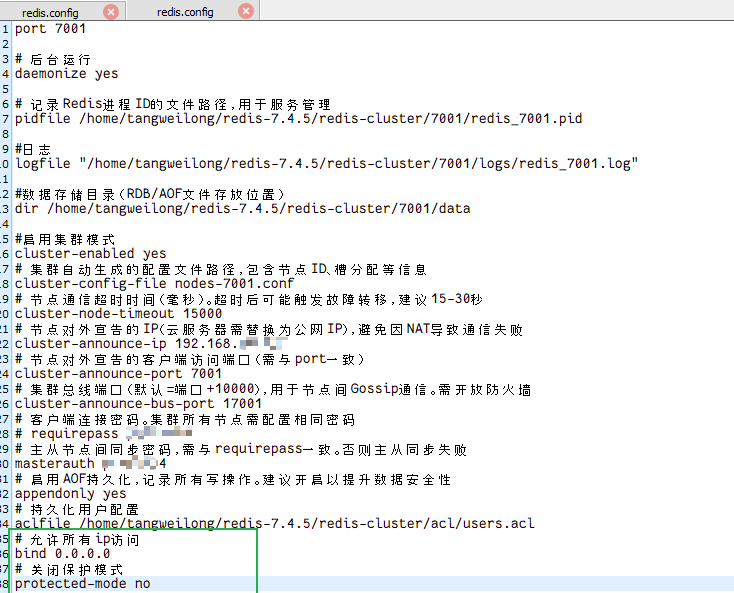
Task: Click the comment about Redis进程ID的文件路径
Action: click(x=173, y=103)
